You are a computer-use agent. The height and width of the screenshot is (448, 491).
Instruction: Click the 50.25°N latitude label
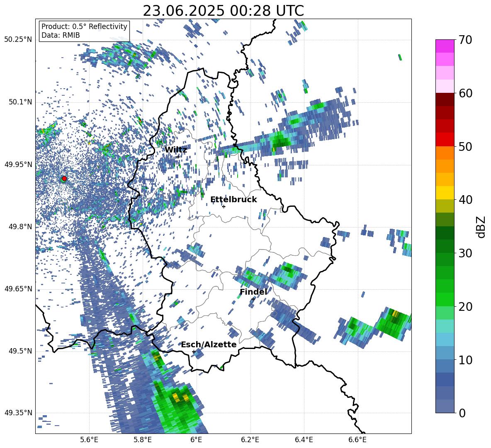click(18, 40)
